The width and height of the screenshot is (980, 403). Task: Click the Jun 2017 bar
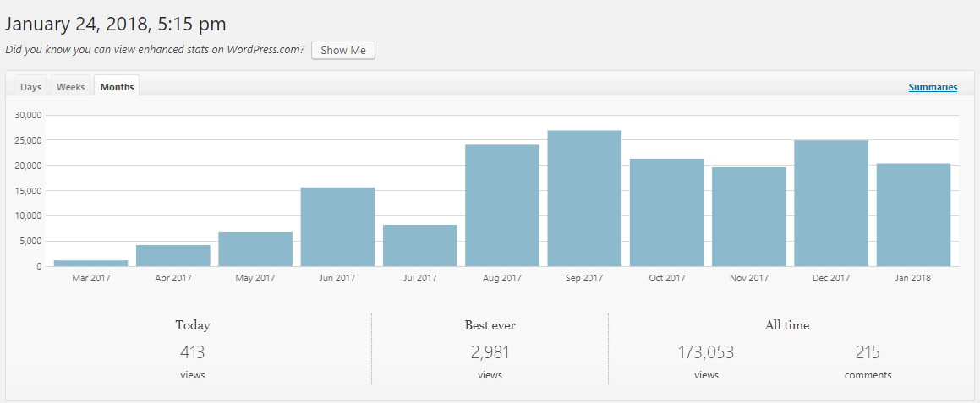pos(337,226)
